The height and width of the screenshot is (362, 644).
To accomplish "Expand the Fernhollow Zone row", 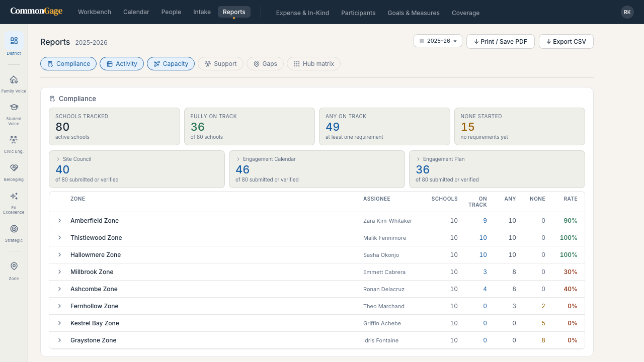I will (x=59, y=306).
